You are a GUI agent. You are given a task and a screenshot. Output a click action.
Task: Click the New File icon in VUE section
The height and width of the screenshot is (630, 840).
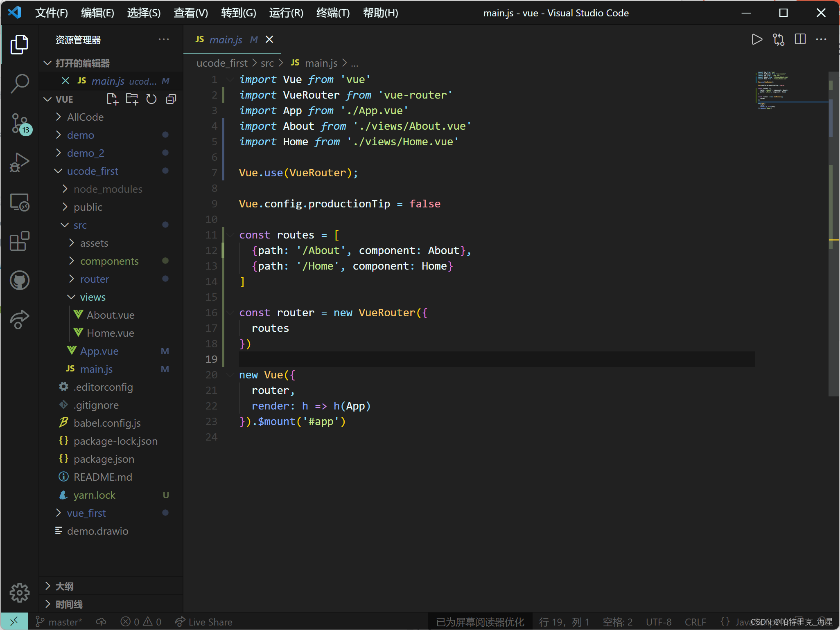[x=112, y=99]
